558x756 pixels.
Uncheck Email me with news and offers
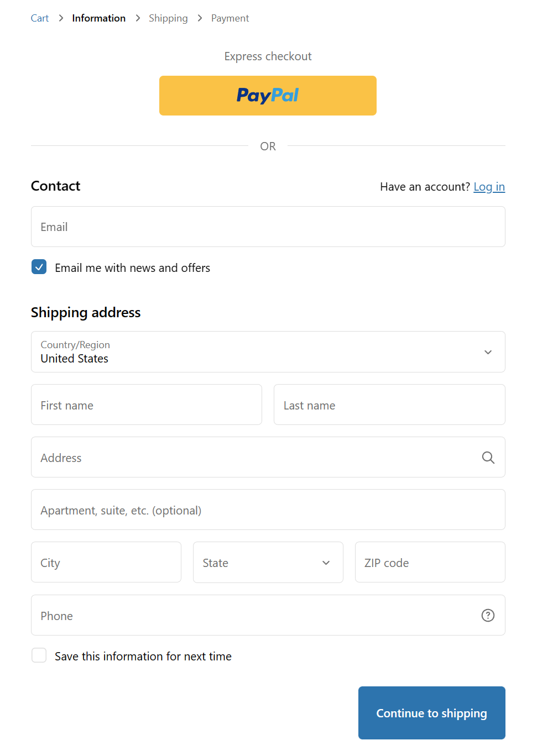click(x=39, y=267)
